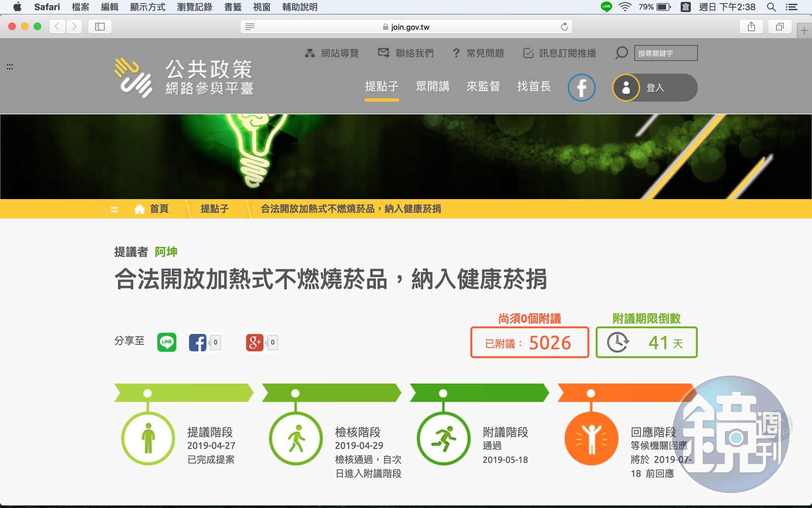Share the proposal via LINE icon

(x=166, y=342)
